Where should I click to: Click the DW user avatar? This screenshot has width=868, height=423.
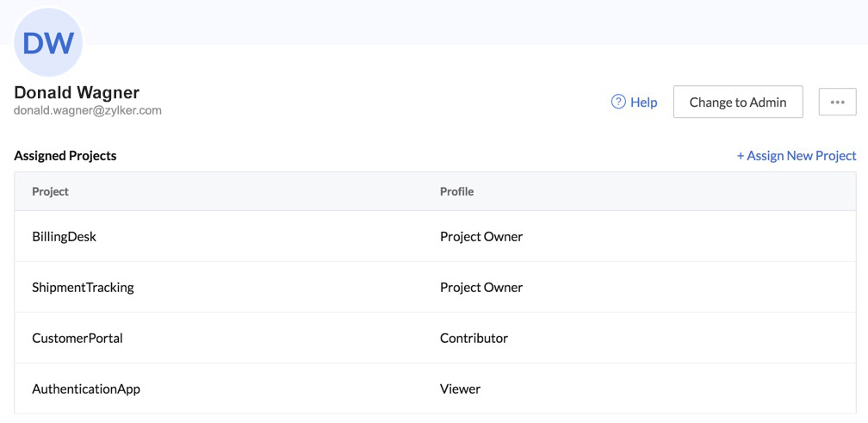(48, 43)
